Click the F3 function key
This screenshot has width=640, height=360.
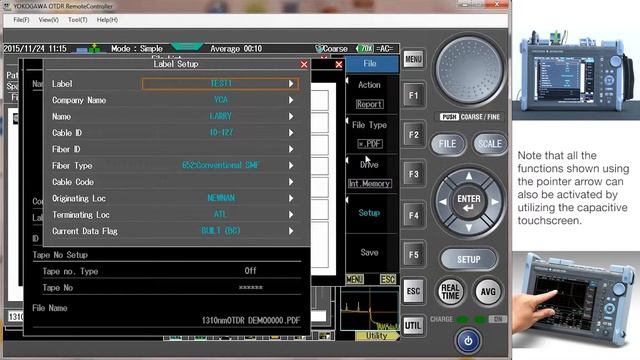pyautogui.click(x=413, y=174)
